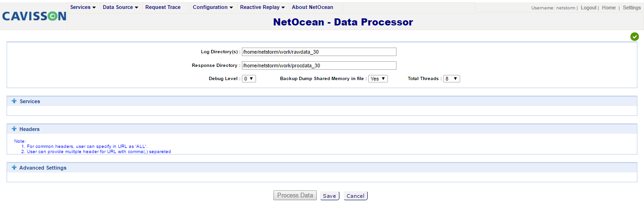644x204 pixels.
Task: Click the note about common headers 'ALL'
Action: [x=87, y=147]
